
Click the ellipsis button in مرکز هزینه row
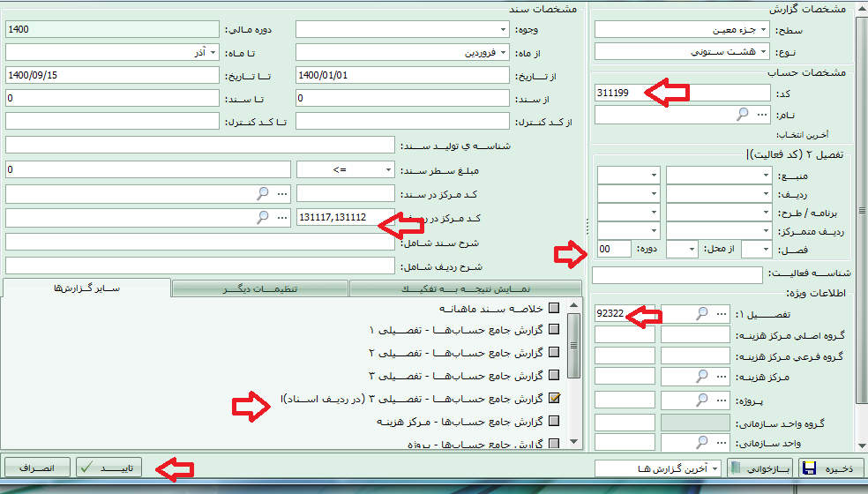722,377
